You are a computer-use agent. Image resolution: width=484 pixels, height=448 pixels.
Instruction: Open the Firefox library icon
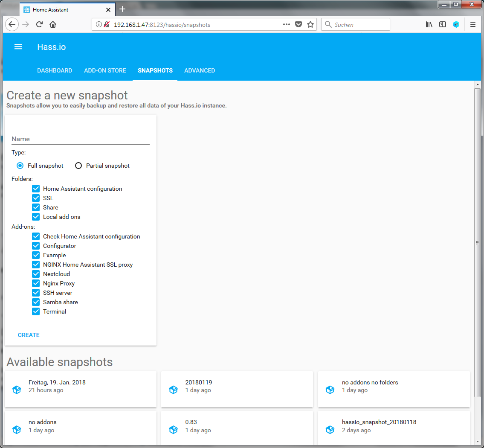pyautogui.click(x=429, y=24)
